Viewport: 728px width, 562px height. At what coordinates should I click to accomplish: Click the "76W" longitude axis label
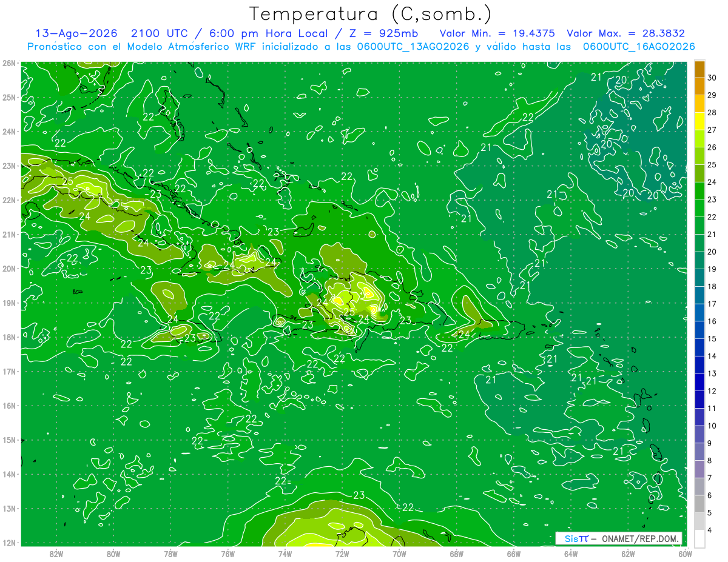tap(228, 553)
